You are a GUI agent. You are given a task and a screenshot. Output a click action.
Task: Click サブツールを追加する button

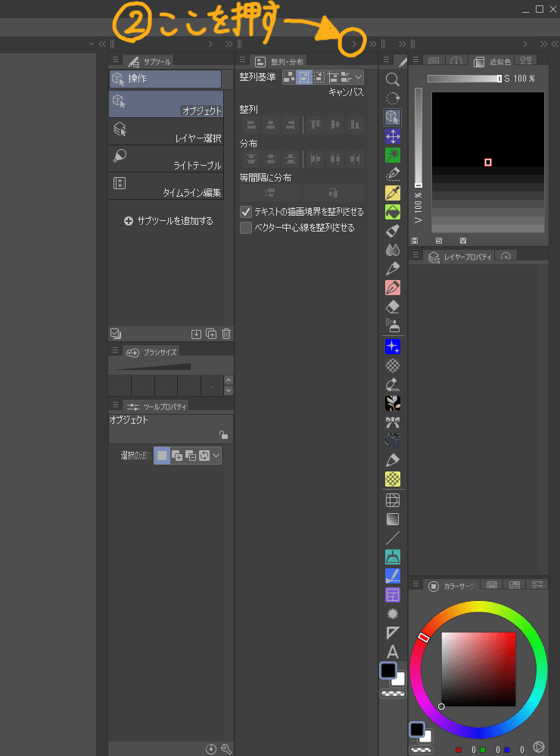point(168,221)
